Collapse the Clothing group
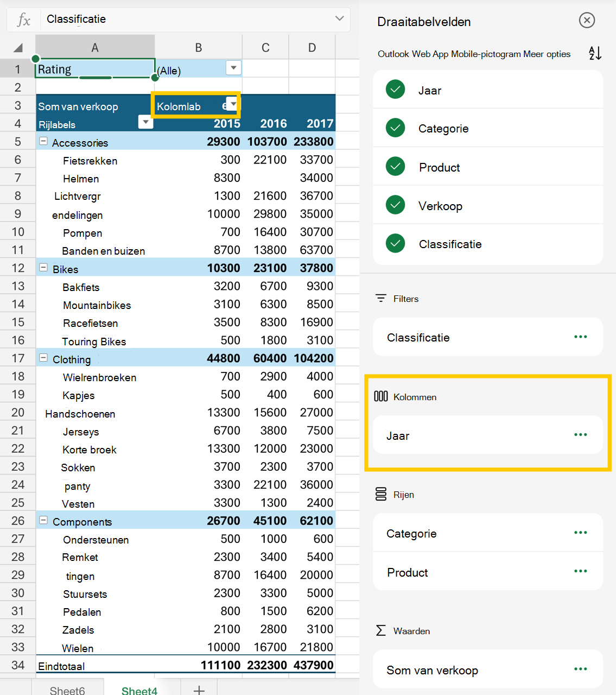Image resolution: width=616 pixels, height=695 pixels. [43, 358]
